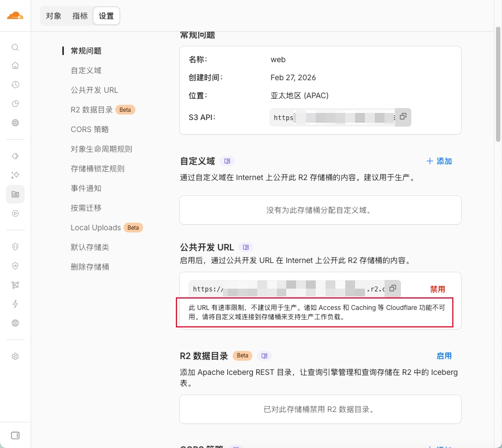Click the Cloudflare logo icon

(x=15, y=15)
